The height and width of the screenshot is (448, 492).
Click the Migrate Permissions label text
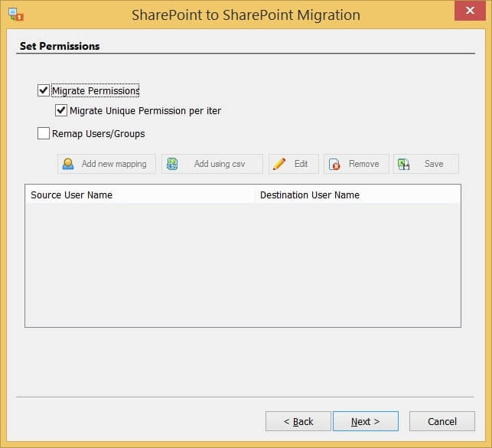tap(96, 90)
